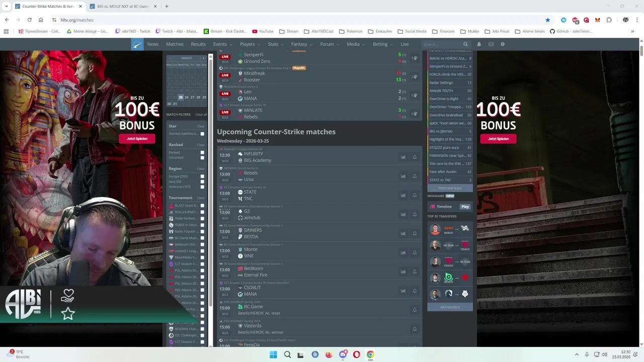Reload the page in Chrome
The width and height of the screenshot is (644, 362).
30,20
